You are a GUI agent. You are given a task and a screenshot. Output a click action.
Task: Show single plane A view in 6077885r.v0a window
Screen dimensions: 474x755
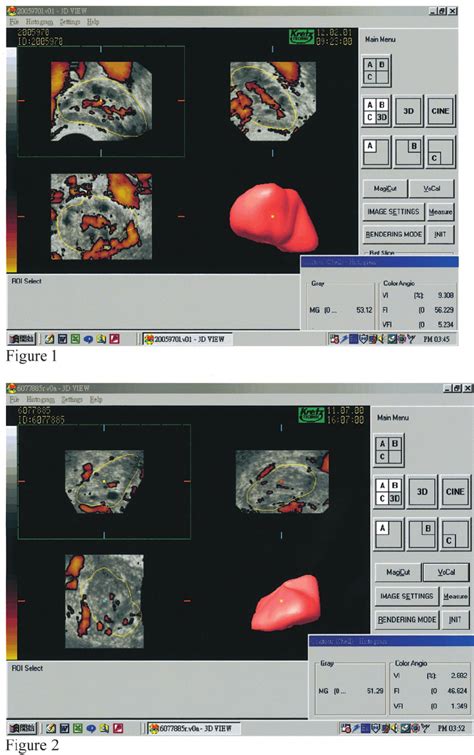[x=388, y=534]
